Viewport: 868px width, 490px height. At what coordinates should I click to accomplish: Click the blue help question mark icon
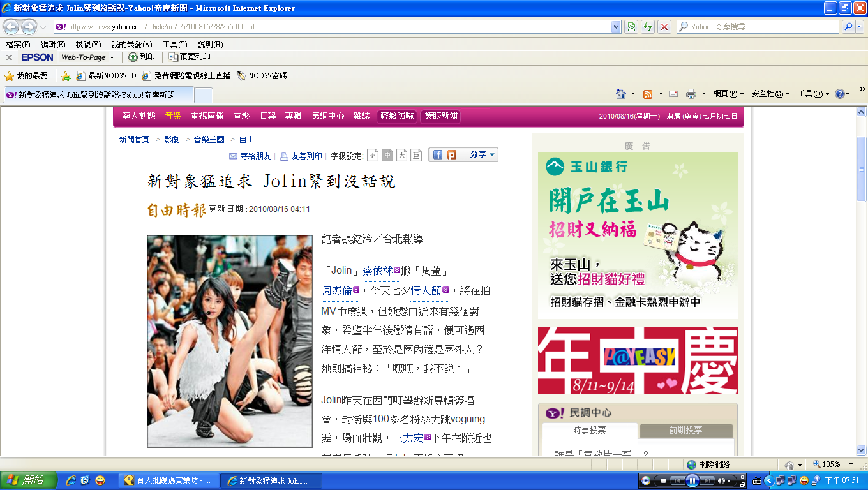point(840,94)
